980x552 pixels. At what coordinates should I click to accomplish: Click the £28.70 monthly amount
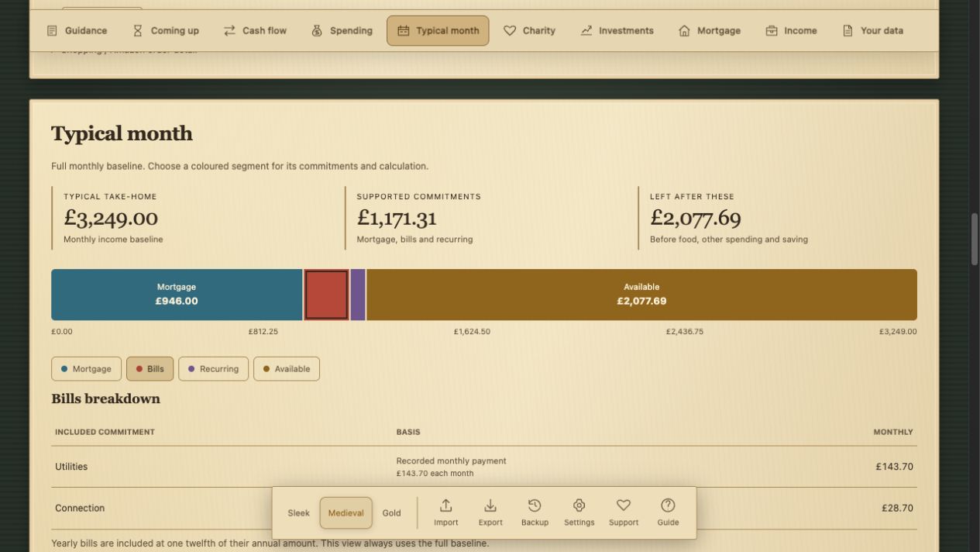point(897,509)
